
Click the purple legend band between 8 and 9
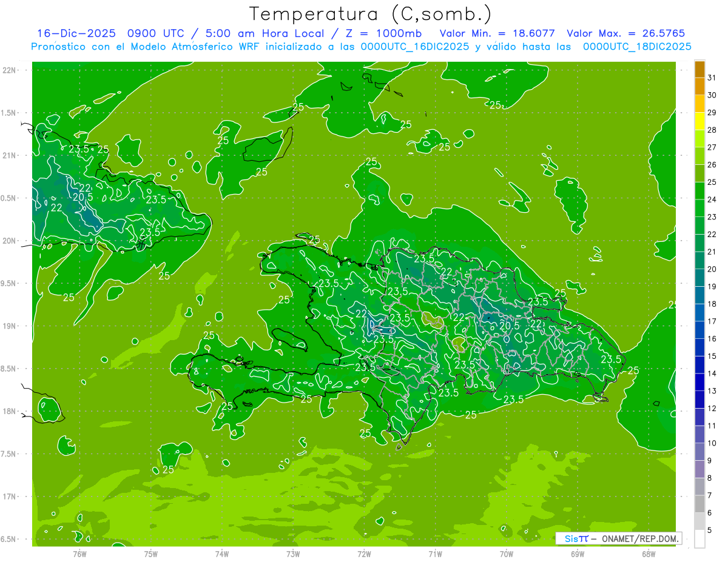700,470
